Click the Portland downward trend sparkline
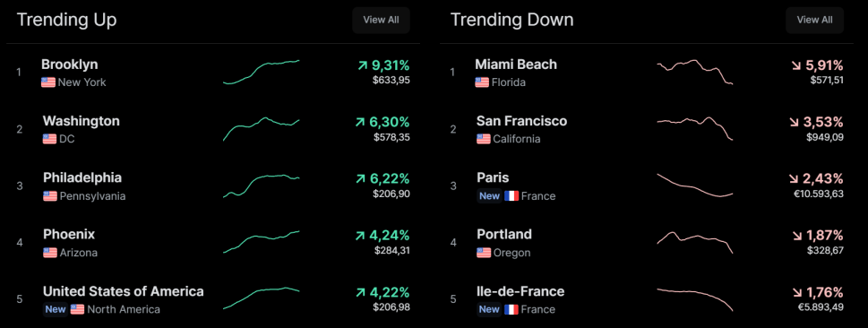Screen dimensions: 868x328 [x=695, y=242]
